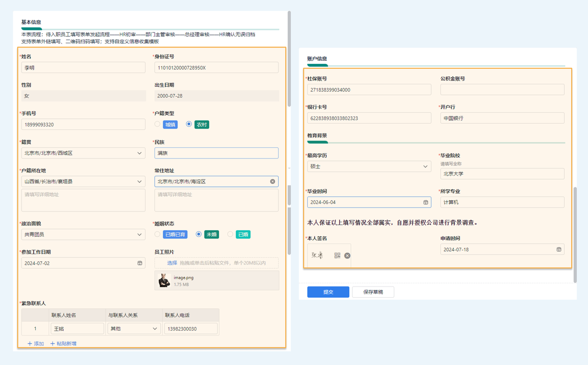The image size is (588, 365).
Task: Click the plus 添加 contact row icon
Action: coord(30,343)
